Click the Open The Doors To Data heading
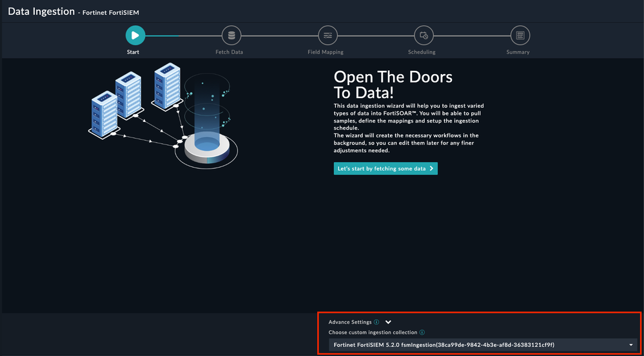 point(393,84)
